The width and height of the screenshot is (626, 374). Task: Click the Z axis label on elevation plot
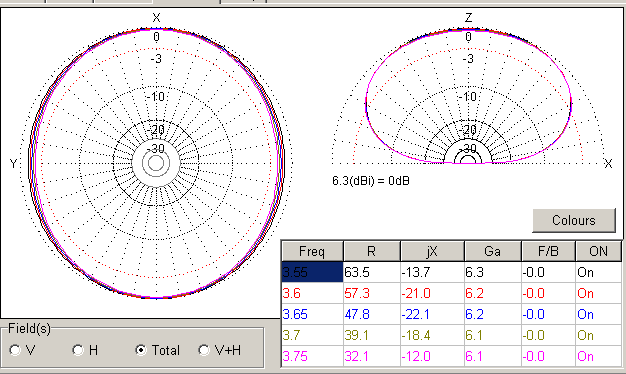(x=468, y=18)
